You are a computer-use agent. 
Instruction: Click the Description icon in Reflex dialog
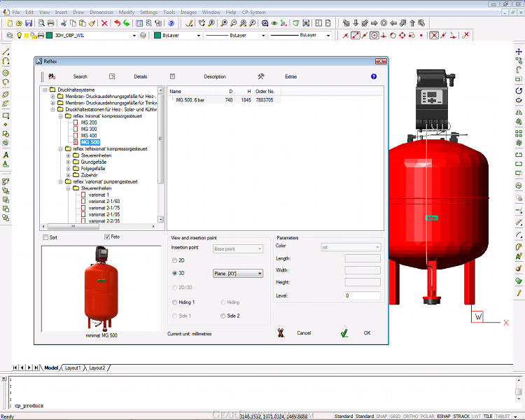point(172,76)
